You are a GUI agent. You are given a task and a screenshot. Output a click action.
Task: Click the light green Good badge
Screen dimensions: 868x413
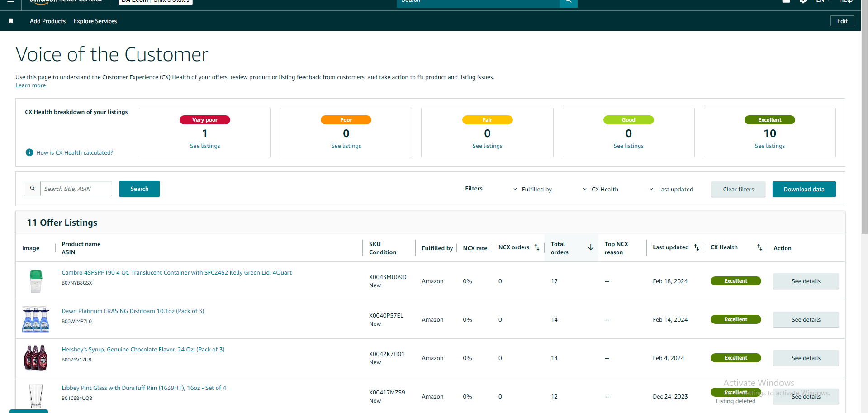coord(628,120)
